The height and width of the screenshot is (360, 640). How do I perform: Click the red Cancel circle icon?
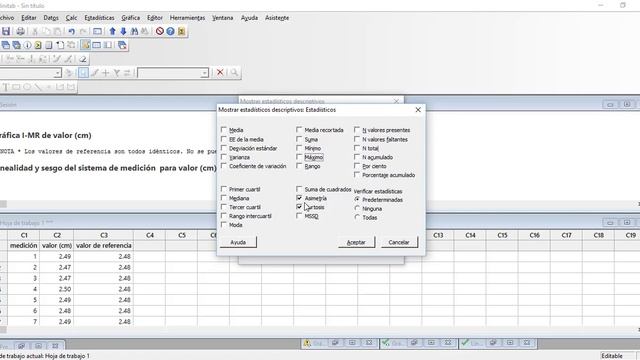[x=160, y=31]
